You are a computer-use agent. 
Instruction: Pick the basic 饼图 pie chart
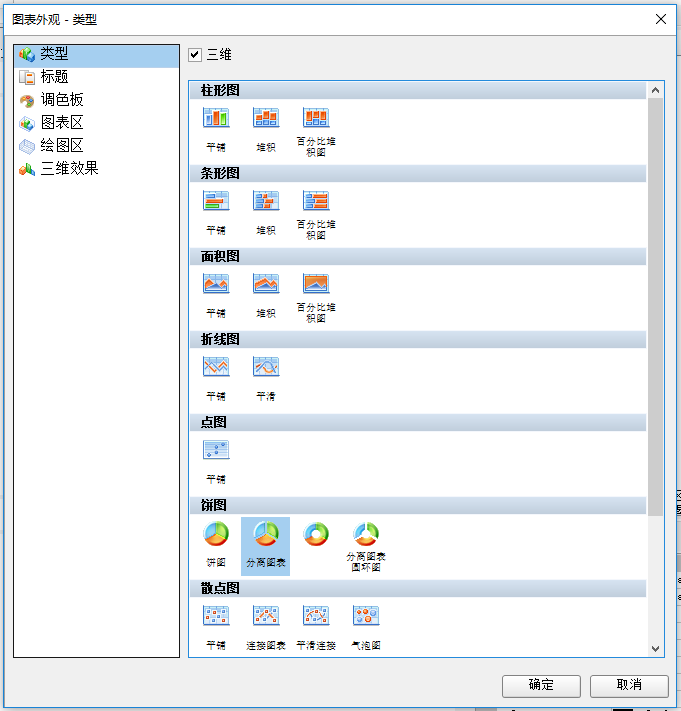pyautogui.click(x=216, y=534)
